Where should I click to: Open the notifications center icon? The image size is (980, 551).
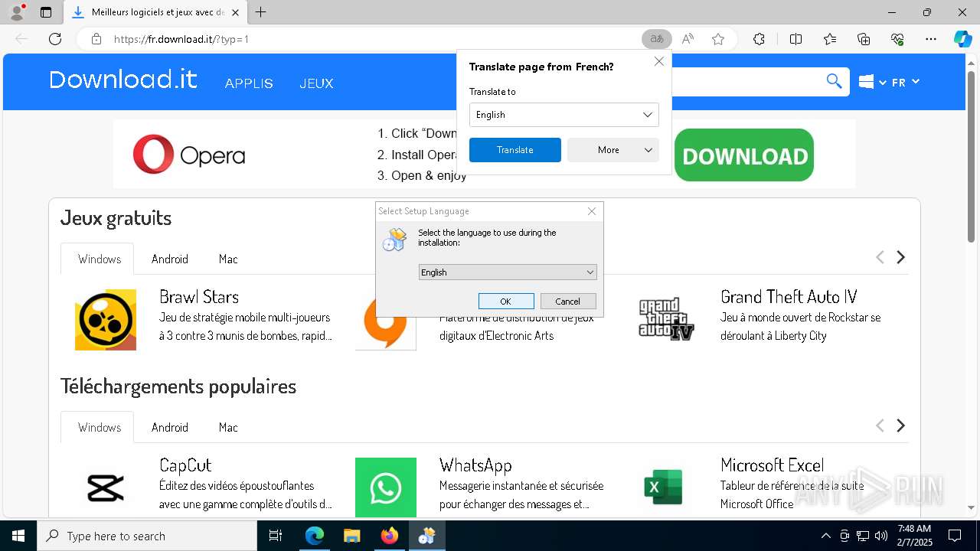(955, 536)
